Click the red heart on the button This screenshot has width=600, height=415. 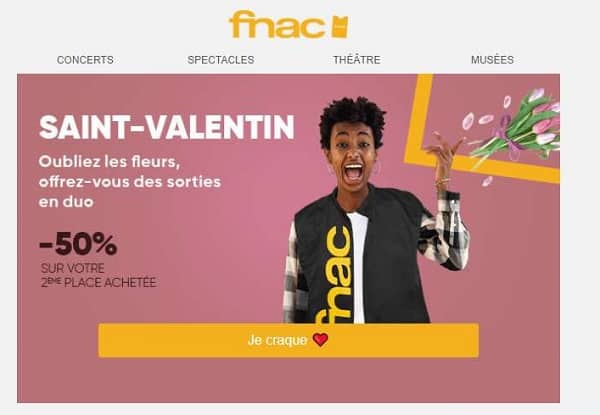pos(320,340)
